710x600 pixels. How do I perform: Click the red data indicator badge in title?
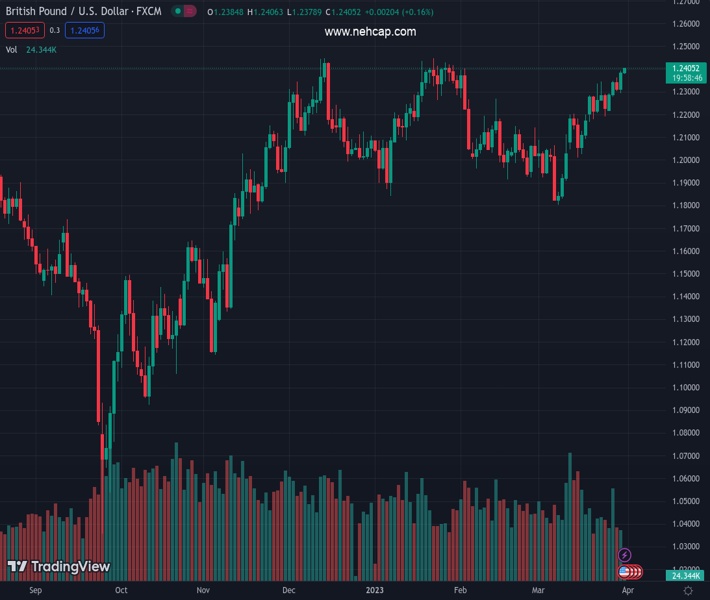190,11
